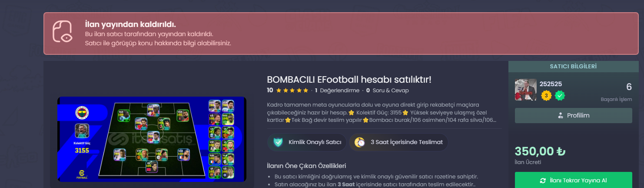Open the 0 Soru & Cevap link
The height and width of the screenshot is (188, 644).
point(388,91)
